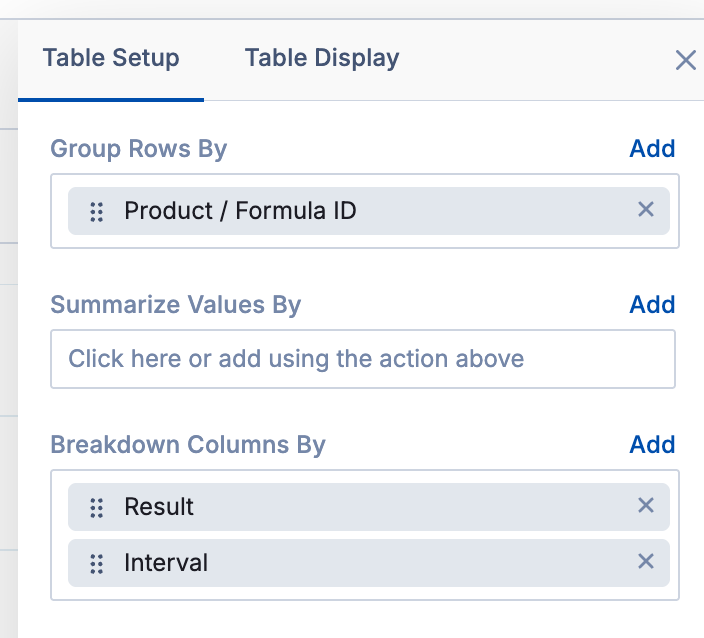Add a field to Breakdown Columns By
The image size is (704, 638).
tap(652, 445)
